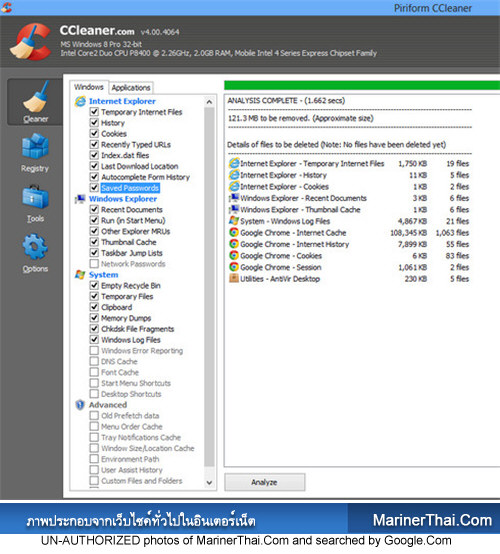Click the System category Windows flag icon
Viewport: 500px width, 554px height.
[80, 275]
